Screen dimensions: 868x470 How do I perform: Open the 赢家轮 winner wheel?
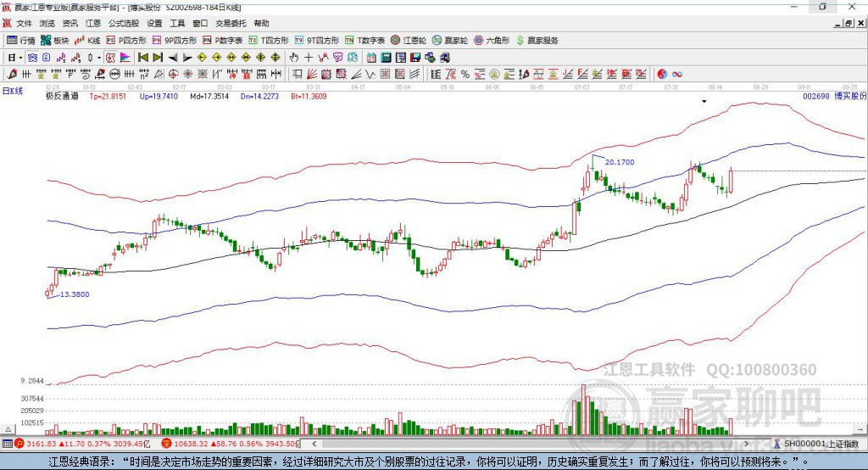click(450, 41)
